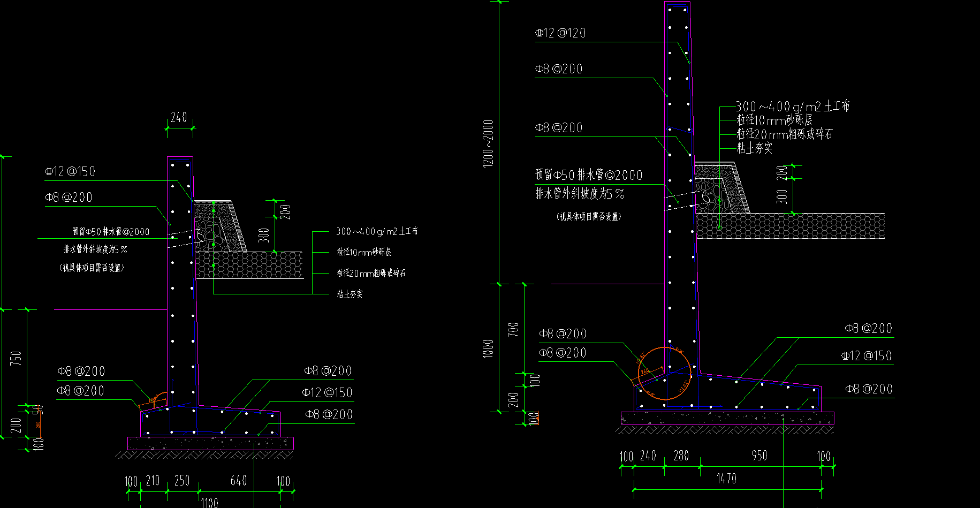Screen dimensions: 980x508
Task: Select 预留Φ50 排水管@2000 note of tall wall
Action: tap(589, 175)
